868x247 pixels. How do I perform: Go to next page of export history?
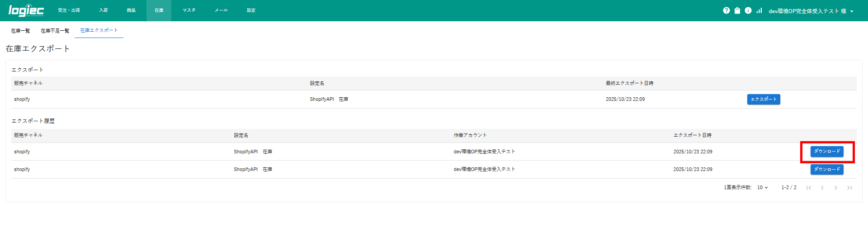click(x=836, y=188)
